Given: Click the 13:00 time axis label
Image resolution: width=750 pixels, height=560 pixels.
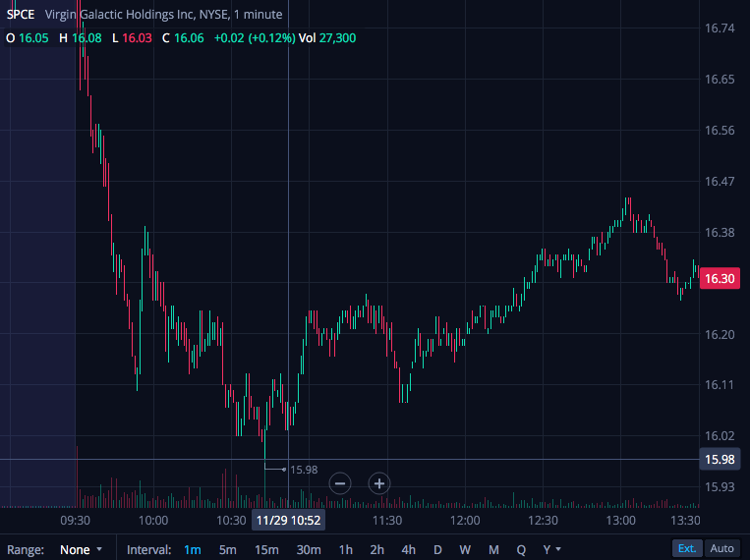Looking at the screenshot, I should click(621, 521).
